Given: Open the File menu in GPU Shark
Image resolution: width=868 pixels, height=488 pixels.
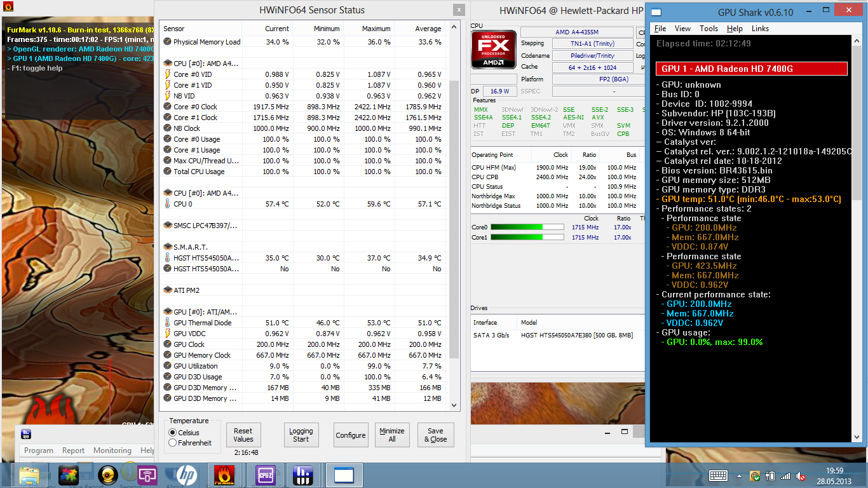Looking at the screenshot, I should click(x=660, y=29).
